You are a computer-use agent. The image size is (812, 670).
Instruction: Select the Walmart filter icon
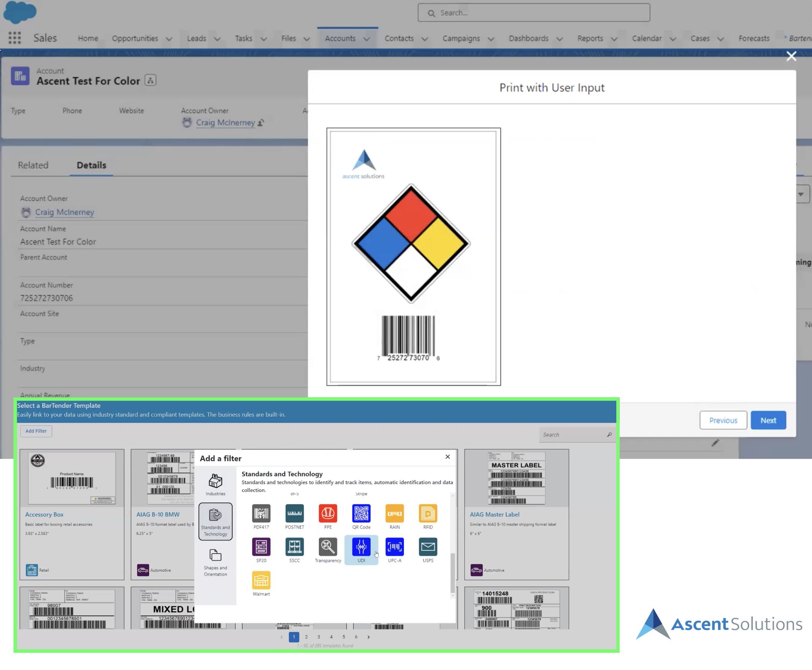coord(261,580)
